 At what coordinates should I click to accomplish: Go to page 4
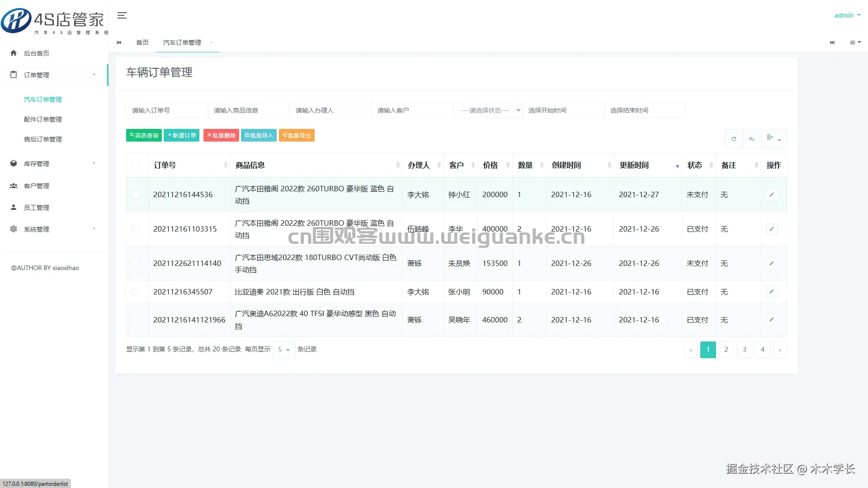pyautogui.click(x=762, y=350)
